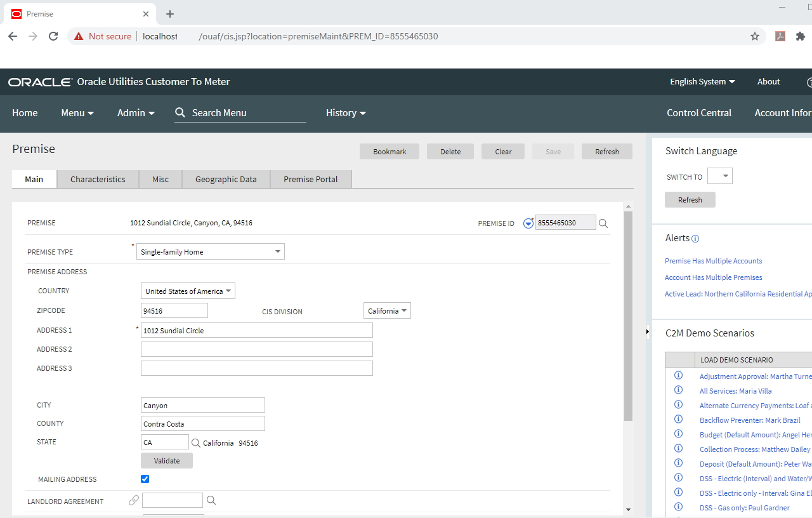Click the Landlord Agreement go-to link icon
This screenshot has height=518, width=812.
tap(134, 501)
